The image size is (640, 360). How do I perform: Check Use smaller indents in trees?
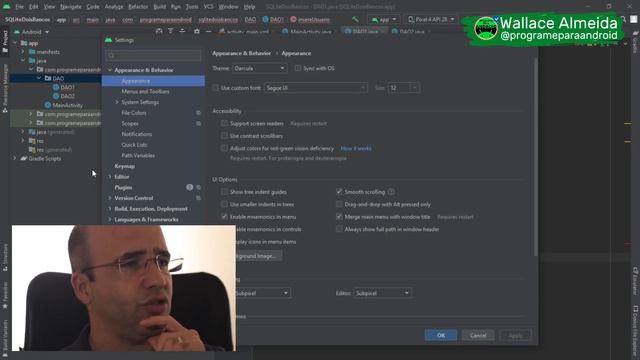224,204
